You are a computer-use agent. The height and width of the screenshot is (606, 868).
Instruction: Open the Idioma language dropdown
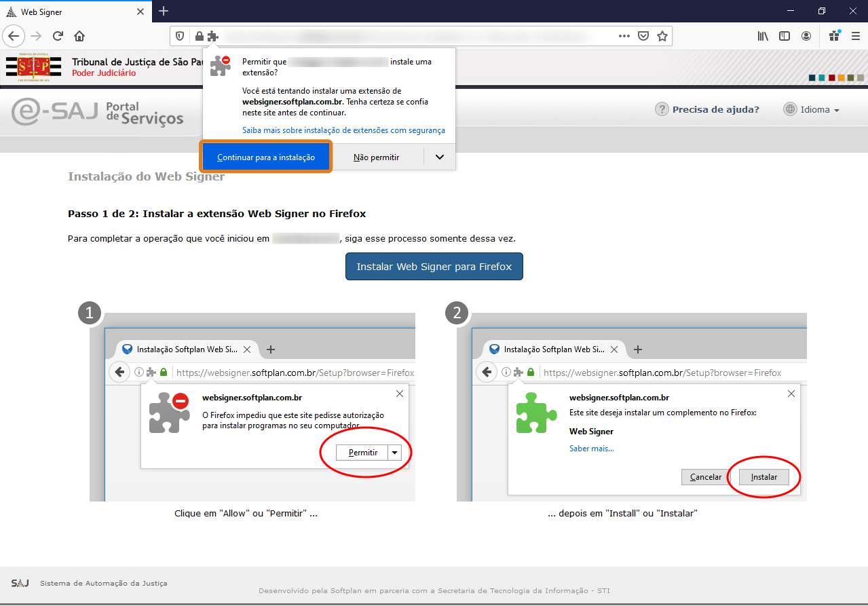point(820,110)
